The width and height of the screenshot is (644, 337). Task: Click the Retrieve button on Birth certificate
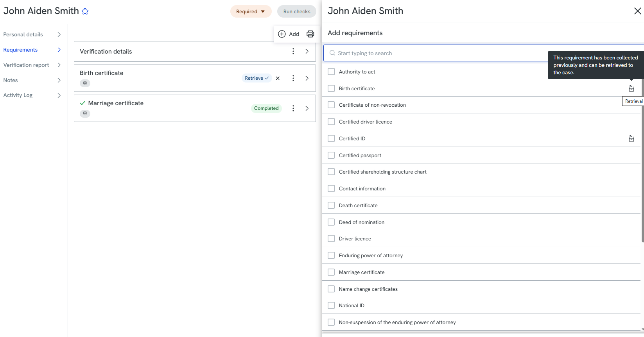(x=257, y=78)
